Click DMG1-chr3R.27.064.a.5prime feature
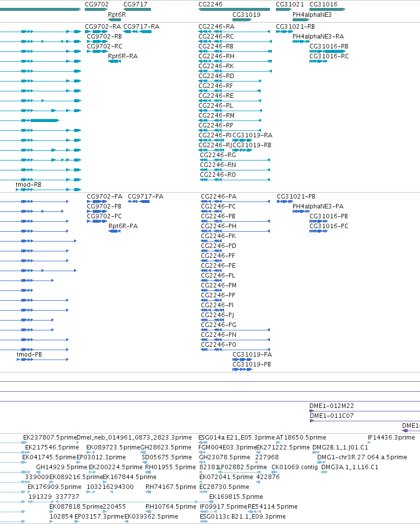Image resolution: width=420 pixels, height=524 pixels. point(362,457)
